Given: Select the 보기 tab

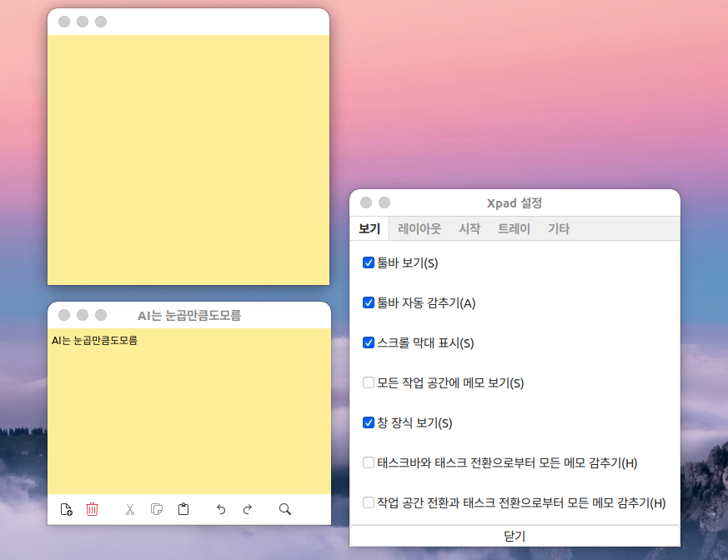Looking at the screenshot, I should click(369, 228).
